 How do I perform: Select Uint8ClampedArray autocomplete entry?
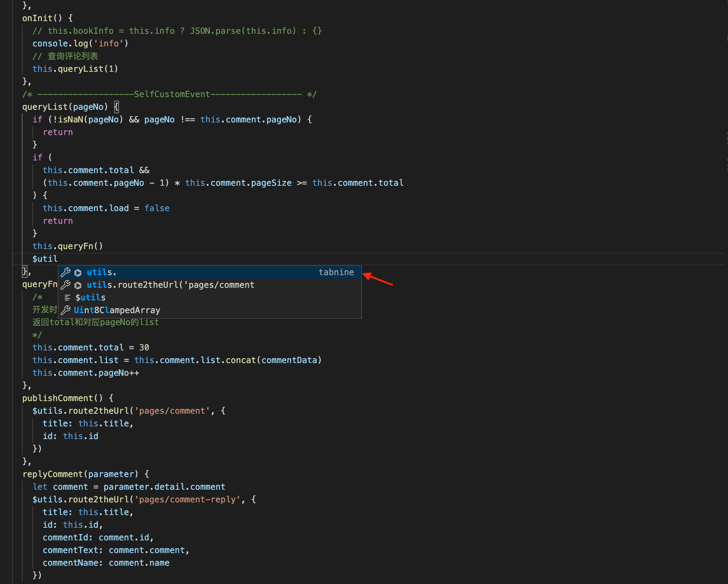tap(210, 310)
